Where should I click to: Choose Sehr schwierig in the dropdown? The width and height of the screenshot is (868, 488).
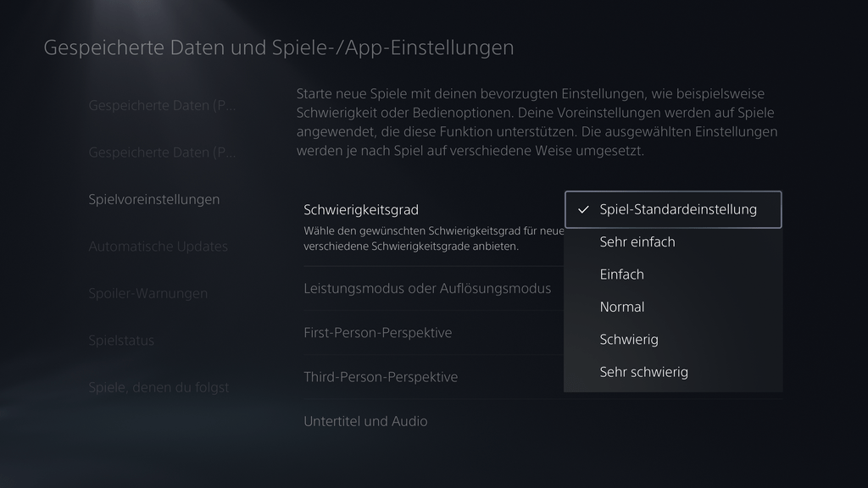coord(673,373)
